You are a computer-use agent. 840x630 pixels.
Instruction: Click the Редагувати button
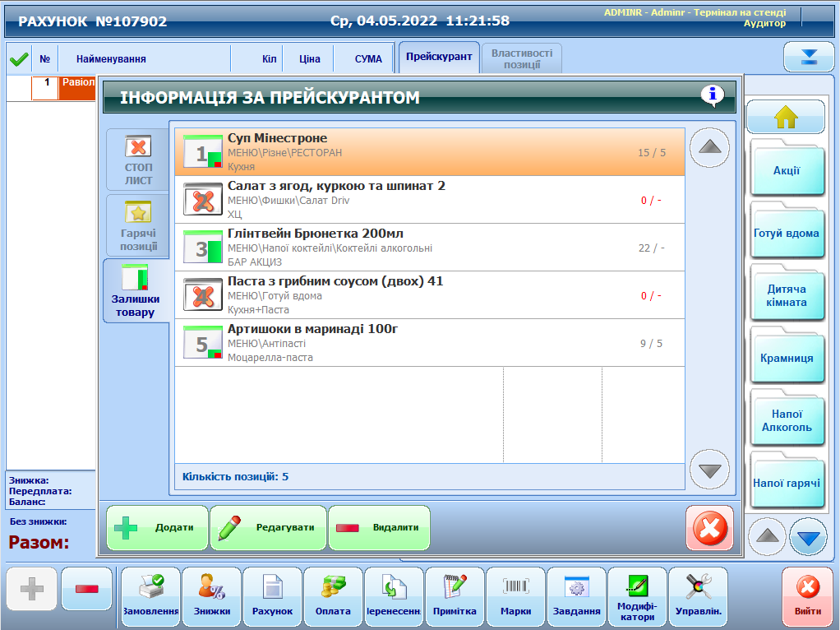click(x=268, y=527)
